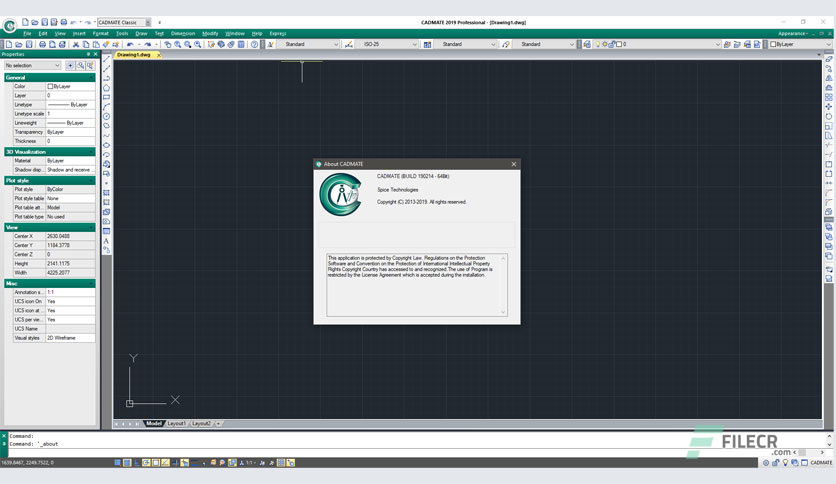Open the Express menu
Screen dimensions: 836x484
pos(278,34)
